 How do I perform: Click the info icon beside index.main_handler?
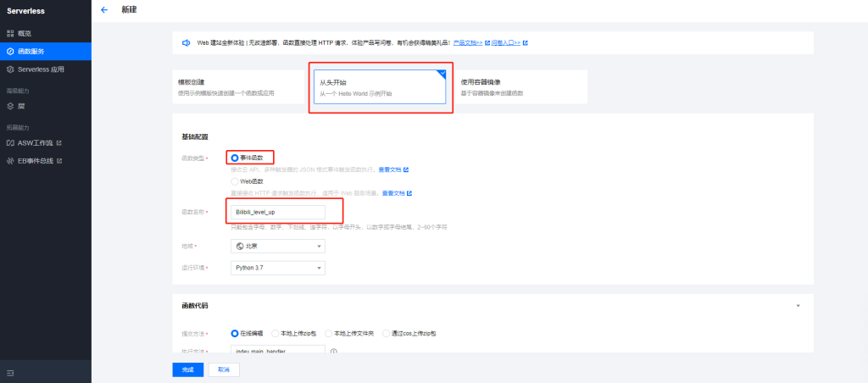coord(334,351)
